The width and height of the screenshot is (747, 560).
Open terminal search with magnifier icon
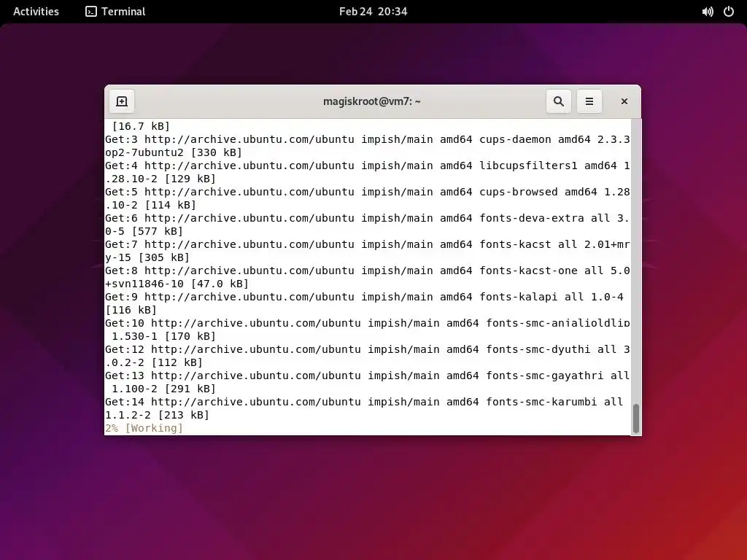coord(558,101)
